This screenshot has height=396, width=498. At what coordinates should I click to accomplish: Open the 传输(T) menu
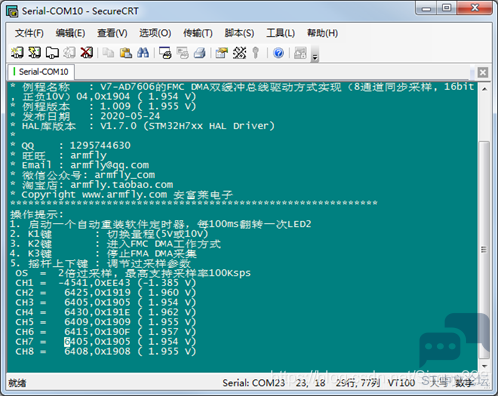[x=198, y=33]
